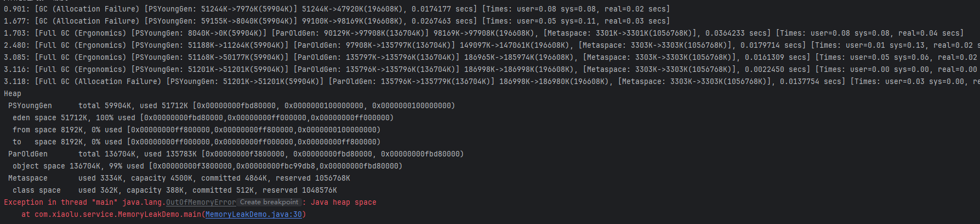
Task: Click the 'Java heap space' error message
Action: click(x=344, y=203)
